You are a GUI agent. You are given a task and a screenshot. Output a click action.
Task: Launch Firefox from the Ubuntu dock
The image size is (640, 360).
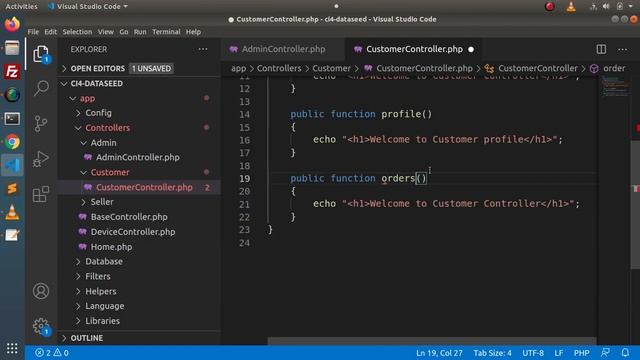12,24
